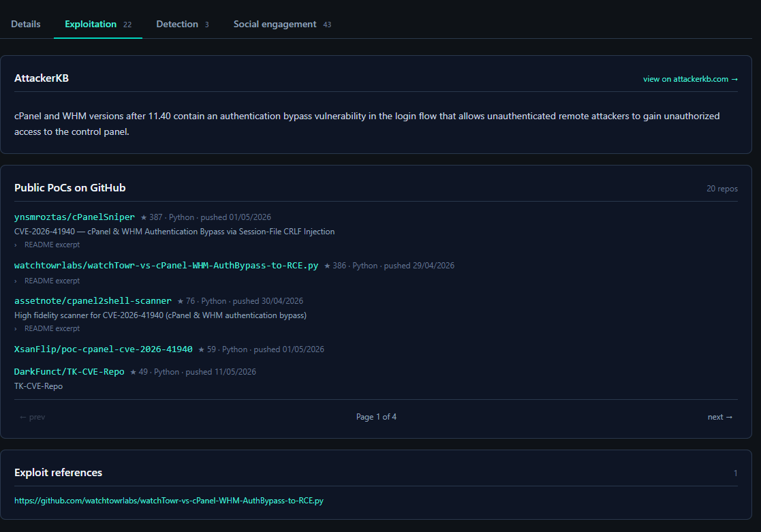Click the 20 repos count label
Screen dimensions: 761x532
click(721, 189)
